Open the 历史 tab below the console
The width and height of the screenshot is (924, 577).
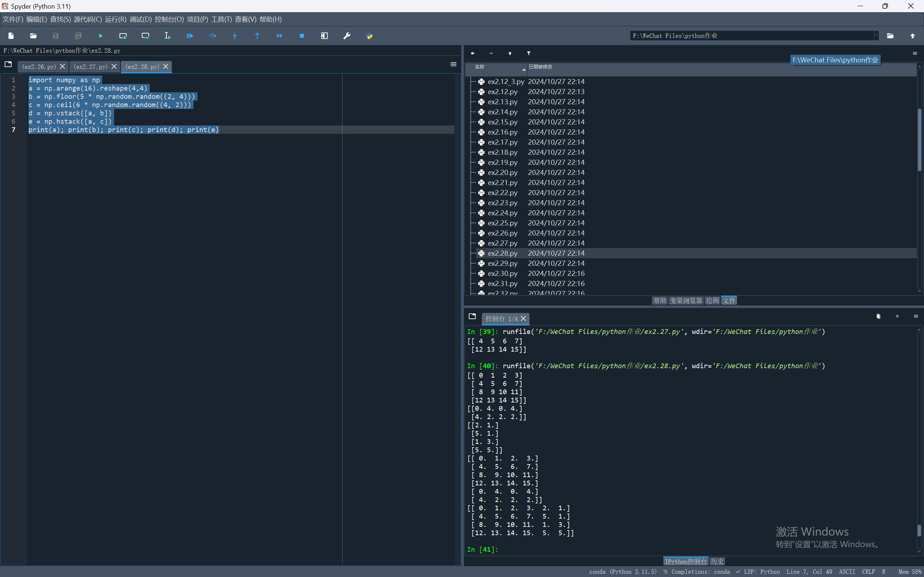(717, 561)
